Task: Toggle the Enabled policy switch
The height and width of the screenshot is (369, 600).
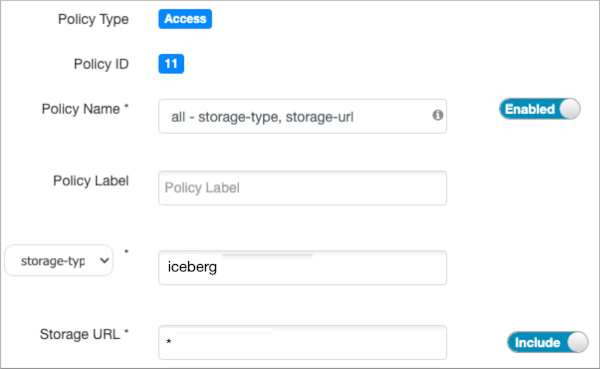Action: 540,109
